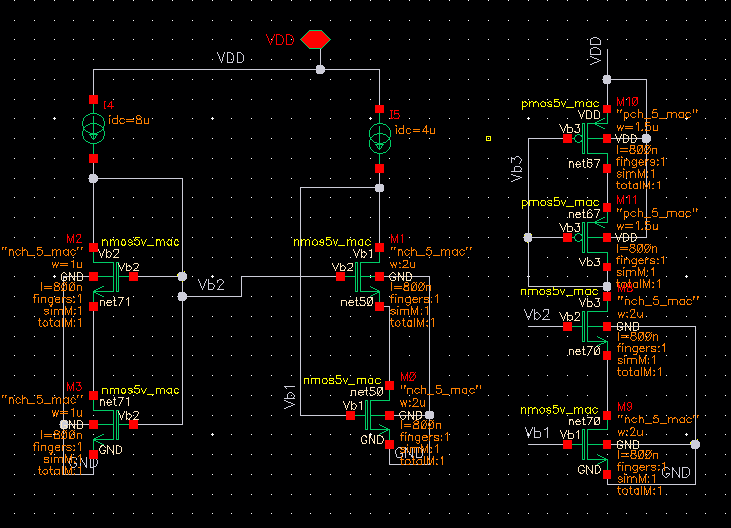Click the vertical 'Vb3' wire label
Viewport: 731px width, 528px height.
516,169
